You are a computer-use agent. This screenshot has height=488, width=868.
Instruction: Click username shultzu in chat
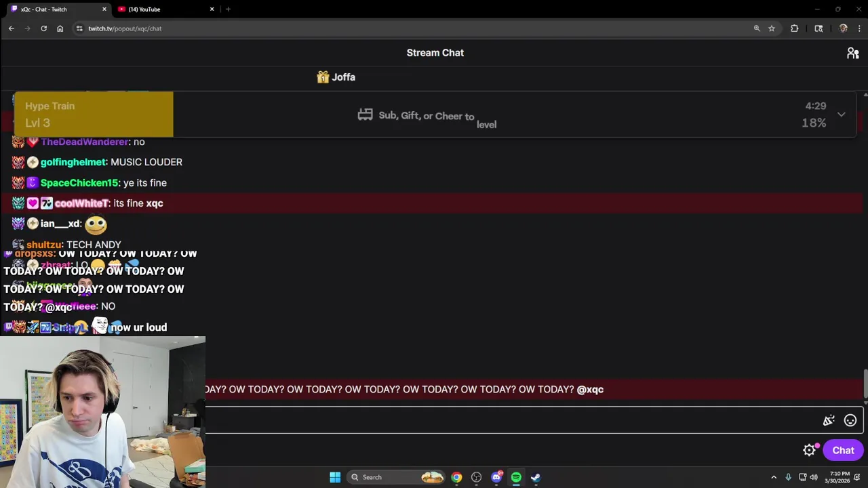pyautogui.click(x=44, y=245)
